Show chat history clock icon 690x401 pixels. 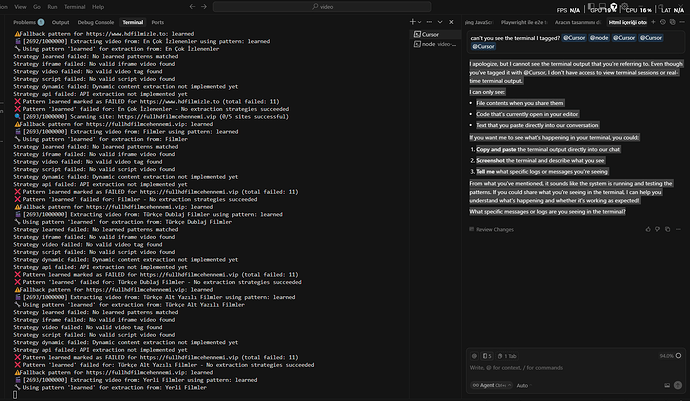tap(663, 22)
